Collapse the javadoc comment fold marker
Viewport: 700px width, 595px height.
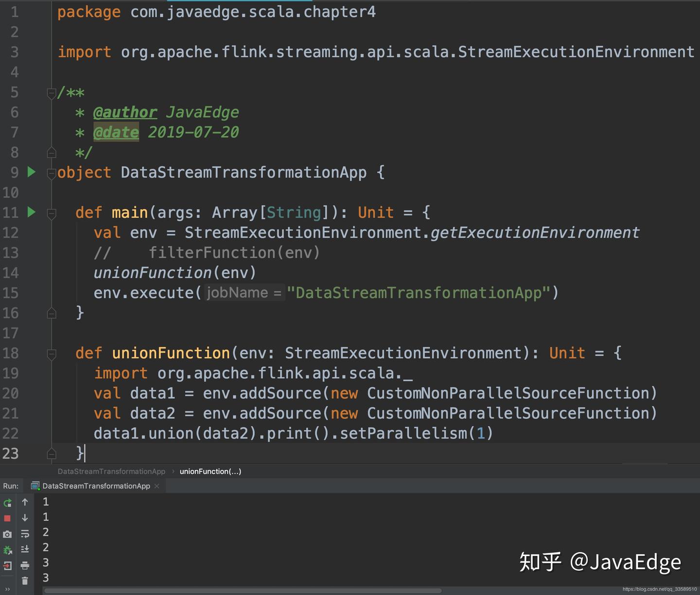pyautogui.click(x=51, y=92)
